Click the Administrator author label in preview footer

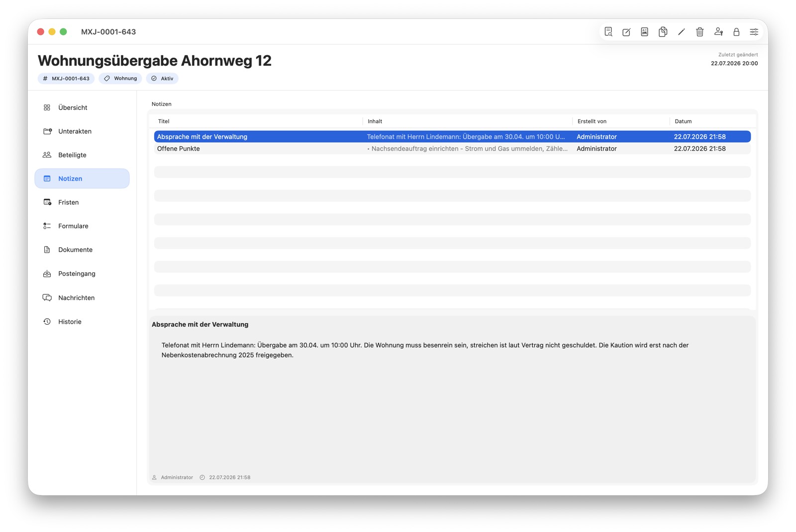coord(177,477)
